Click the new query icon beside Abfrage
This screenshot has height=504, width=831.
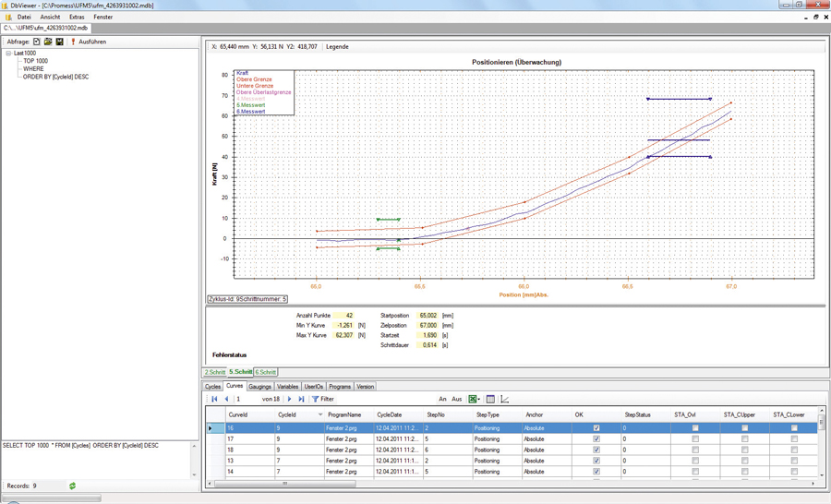tap(37, 42)
